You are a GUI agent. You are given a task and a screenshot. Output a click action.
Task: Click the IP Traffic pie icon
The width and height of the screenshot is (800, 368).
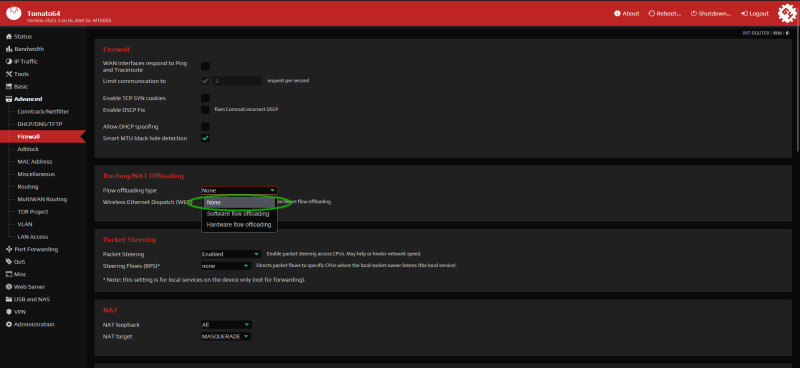click(9, 62)
